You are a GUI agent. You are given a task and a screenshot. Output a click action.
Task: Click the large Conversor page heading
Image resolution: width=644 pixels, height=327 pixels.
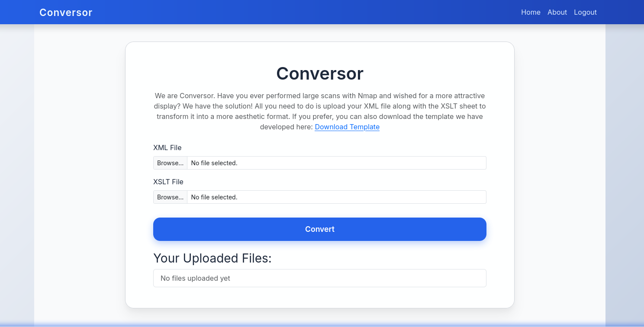point(319,74)
